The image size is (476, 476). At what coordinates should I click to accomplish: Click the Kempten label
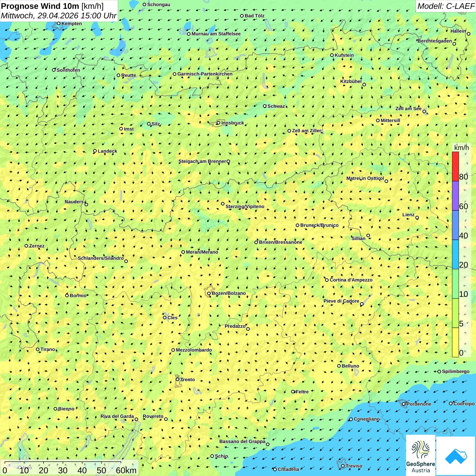pos(71,23)
